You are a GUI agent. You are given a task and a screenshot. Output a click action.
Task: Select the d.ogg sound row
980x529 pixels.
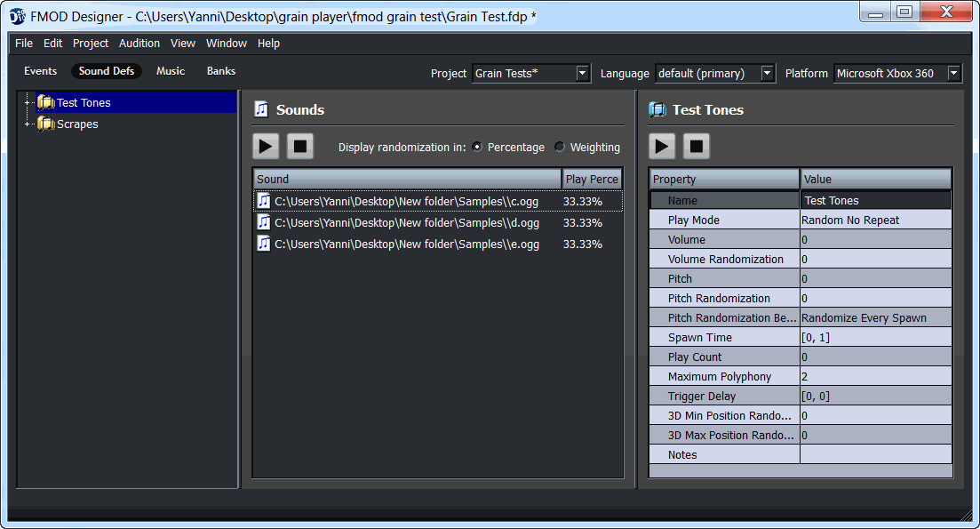tap(438, 222)
